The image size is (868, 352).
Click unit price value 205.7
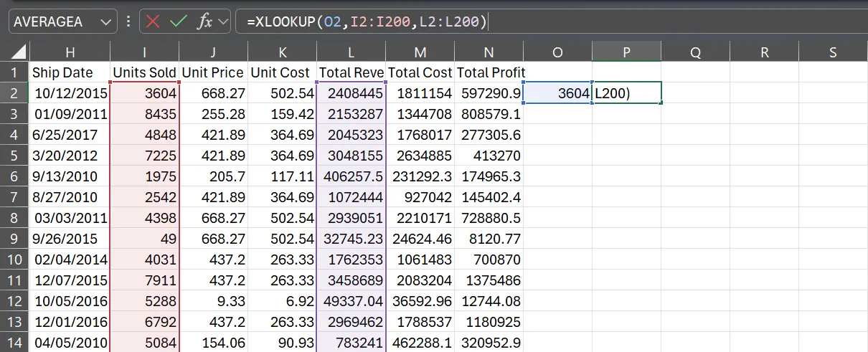click(x=213, y=176)
